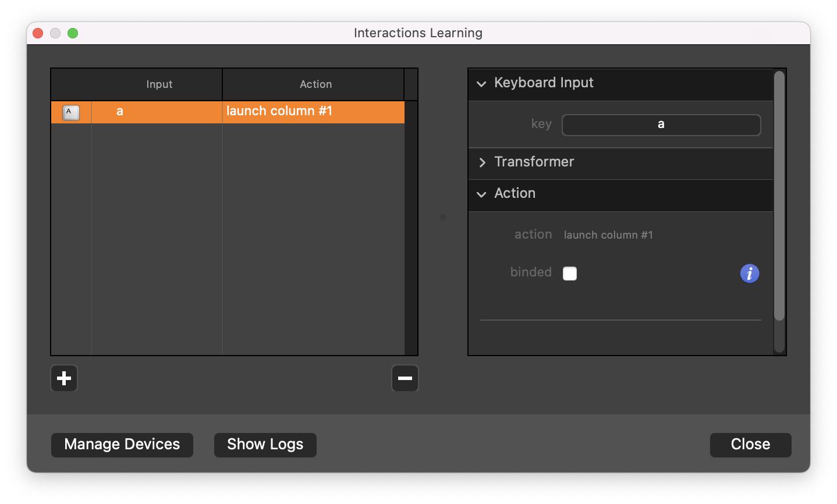Click the action value in the Action section
This screenshot has height=504, width=837.
608,235
